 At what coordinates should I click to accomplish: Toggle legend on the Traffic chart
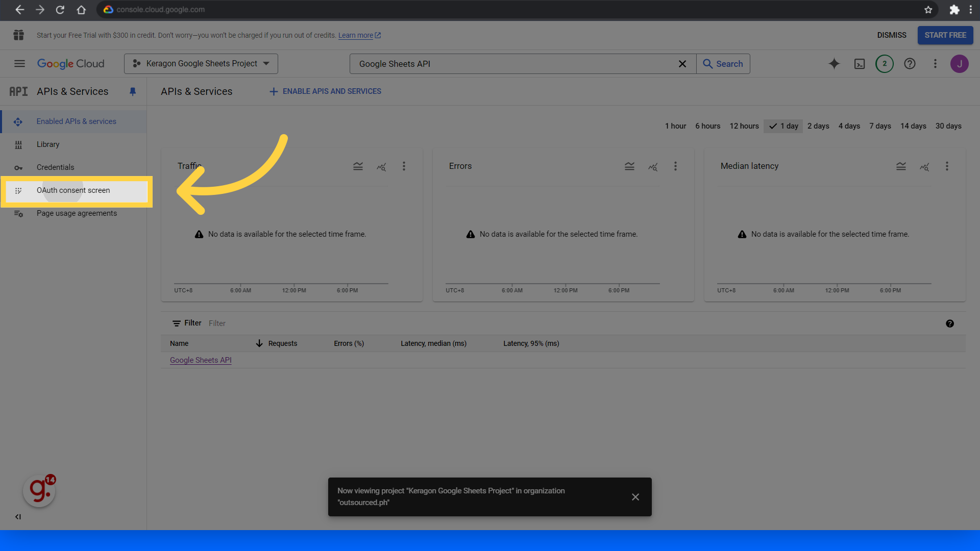click(x=358, y=166)
